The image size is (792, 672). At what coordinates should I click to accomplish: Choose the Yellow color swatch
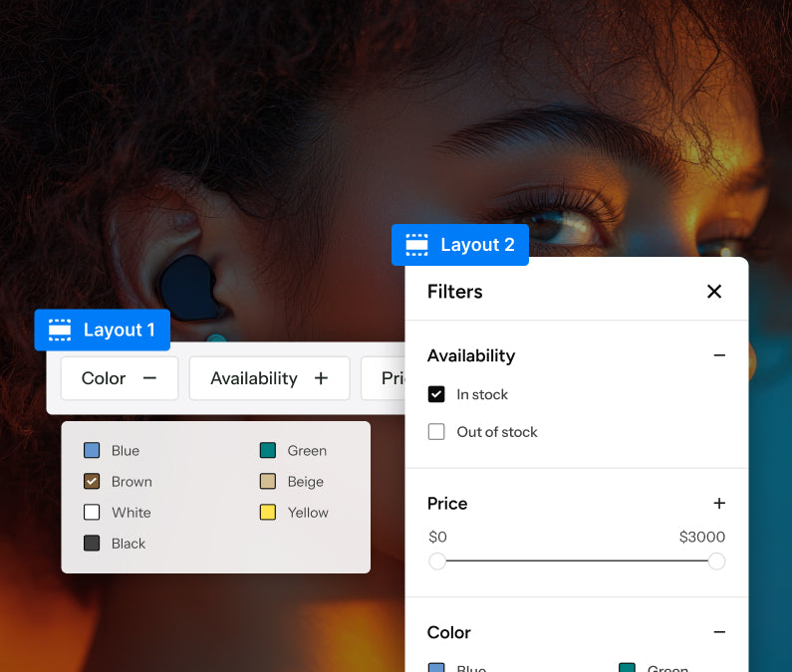click(x=268, y=512)
